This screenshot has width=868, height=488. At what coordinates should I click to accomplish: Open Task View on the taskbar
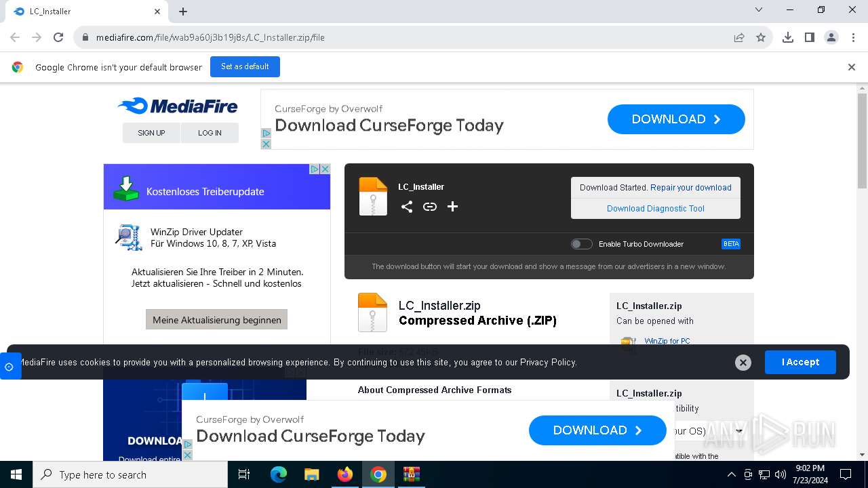pos(244,474)
